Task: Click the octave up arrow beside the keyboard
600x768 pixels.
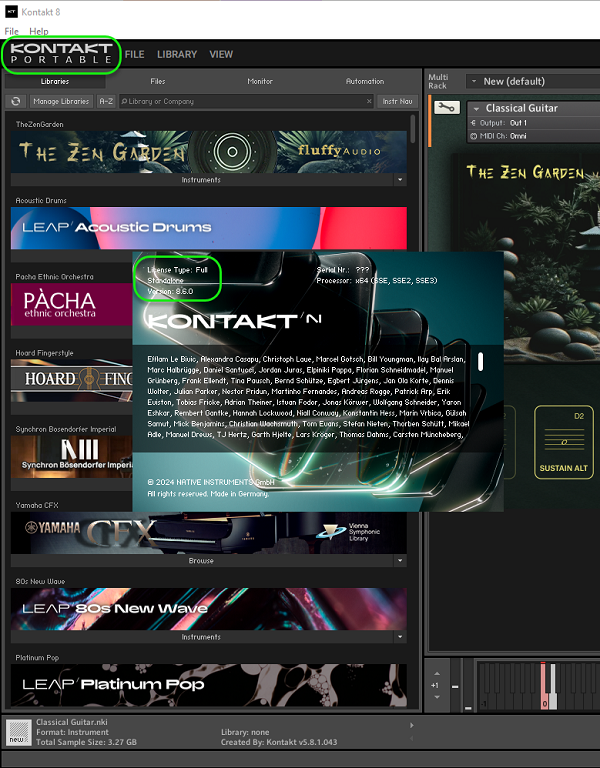Action: pos(437,674)
